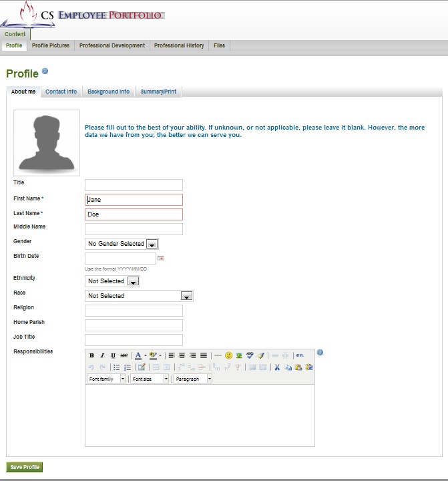Screen dimensions: 448x481
Task: Align text center in editor
Action: [x=182, y=355]
